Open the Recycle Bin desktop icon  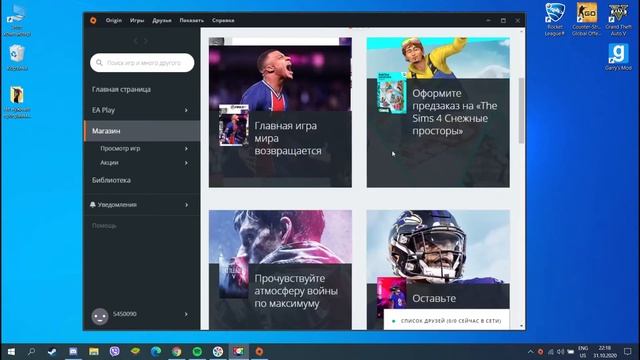17,57
